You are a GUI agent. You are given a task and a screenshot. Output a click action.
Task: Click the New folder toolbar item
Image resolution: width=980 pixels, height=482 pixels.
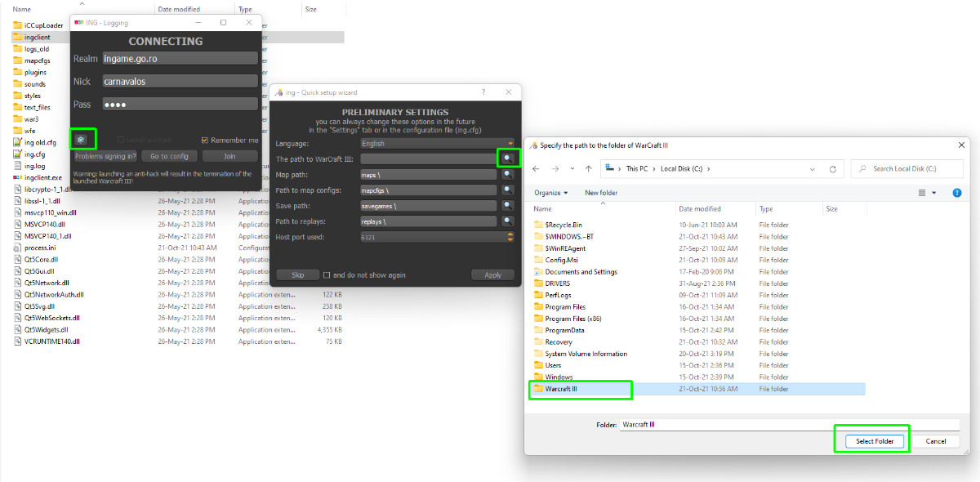[601, 193]
